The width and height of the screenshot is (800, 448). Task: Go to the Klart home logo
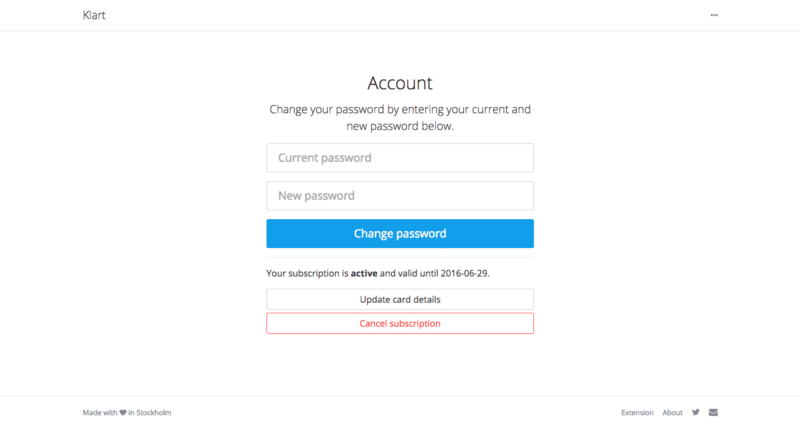(x=94, y=15)
